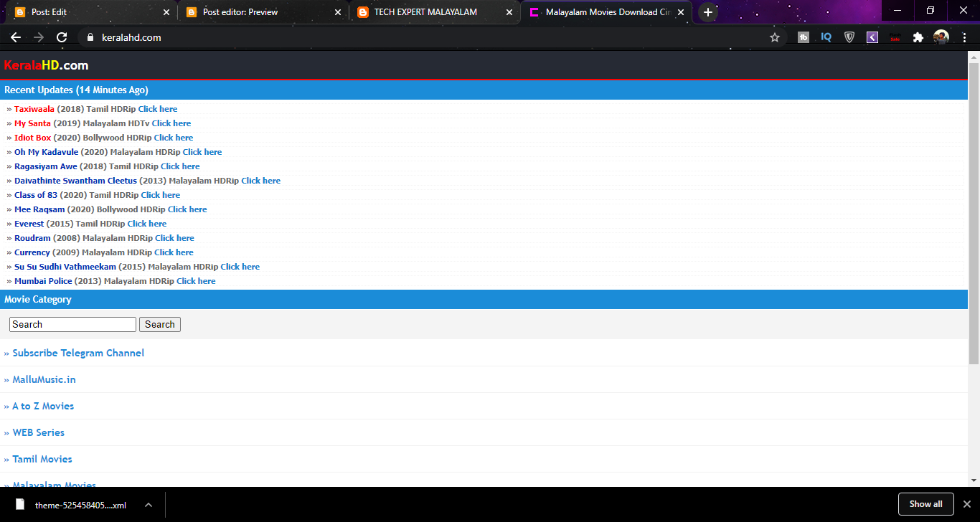Image resolution: width=980 pixels, height=522 pixels.
Task: Open the My Santa movie link
Action: pos(32,123)
